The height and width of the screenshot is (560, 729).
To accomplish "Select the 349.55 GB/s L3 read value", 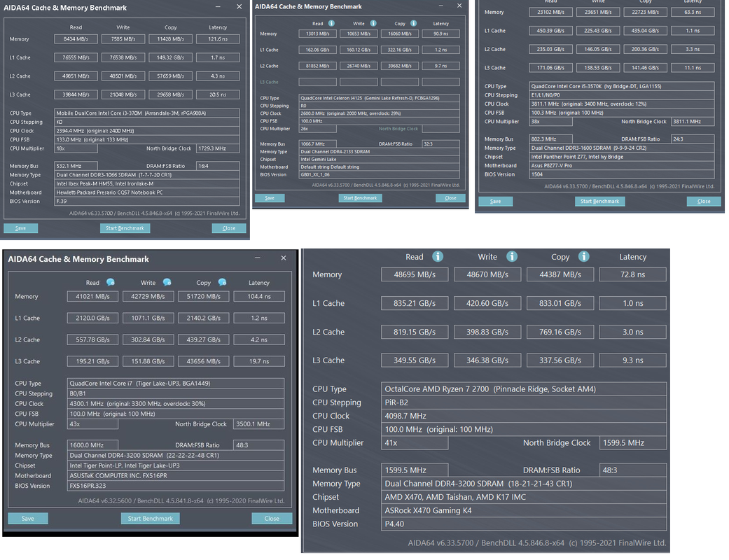I will click(x=415, y=360).
